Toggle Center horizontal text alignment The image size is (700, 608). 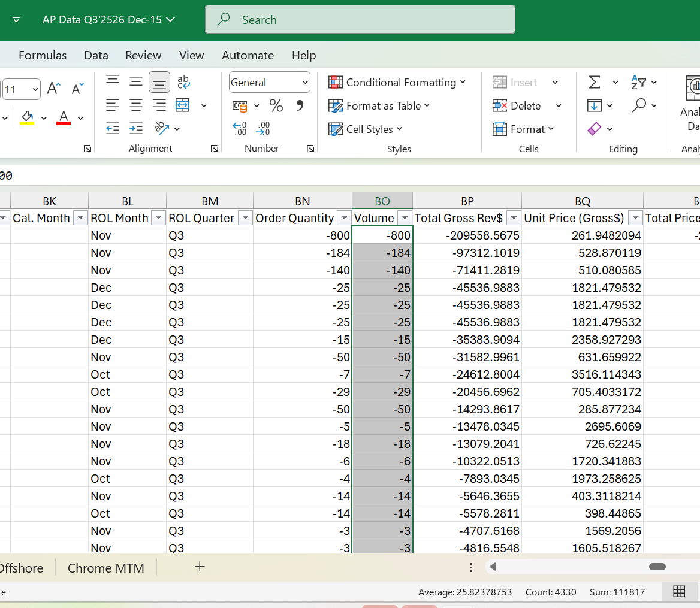[x=136, y=105]
